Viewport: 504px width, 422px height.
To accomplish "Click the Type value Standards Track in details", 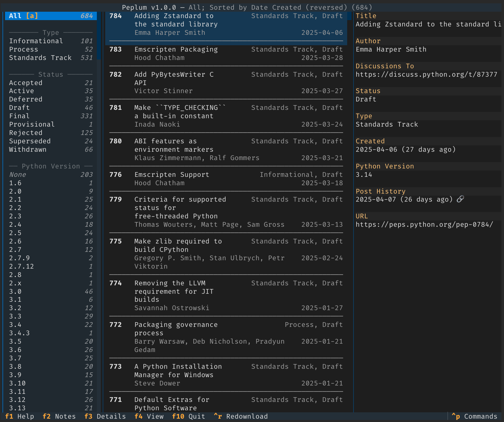I will point(387,124).
